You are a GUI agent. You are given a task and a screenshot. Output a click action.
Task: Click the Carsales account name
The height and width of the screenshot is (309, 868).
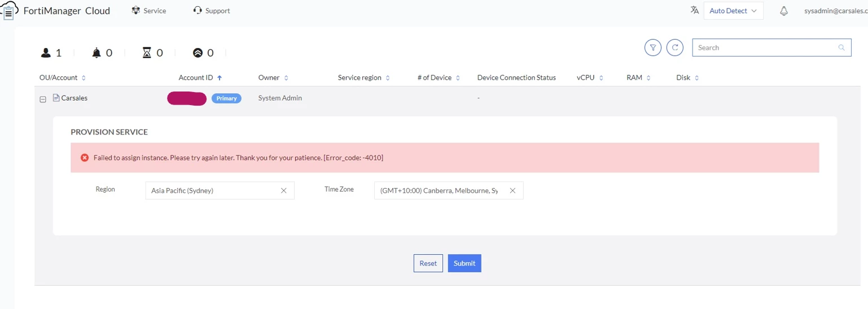pyautogui.click(x=74, y=98)
